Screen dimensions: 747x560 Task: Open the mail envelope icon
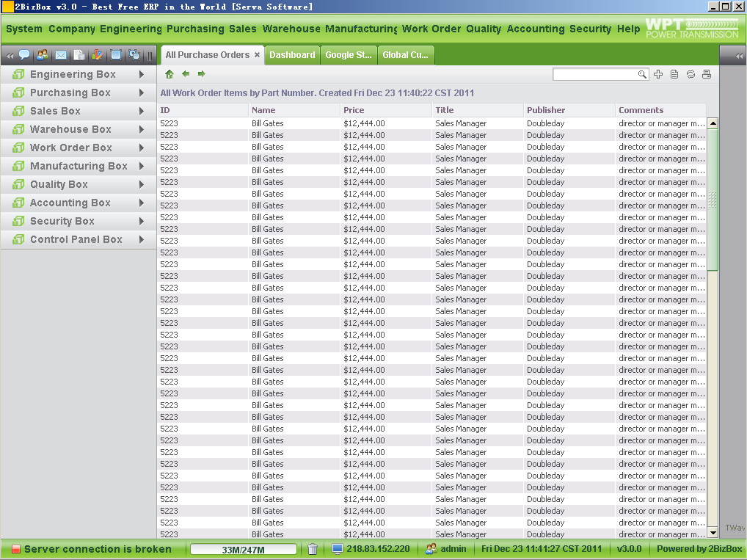pyautogui.click(x=61, y=55)
